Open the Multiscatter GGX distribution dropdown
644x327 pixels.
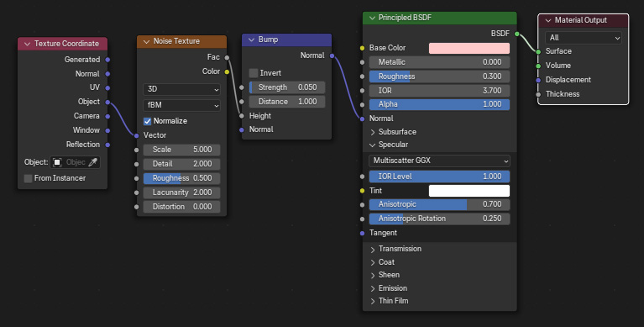pos(439,161)
